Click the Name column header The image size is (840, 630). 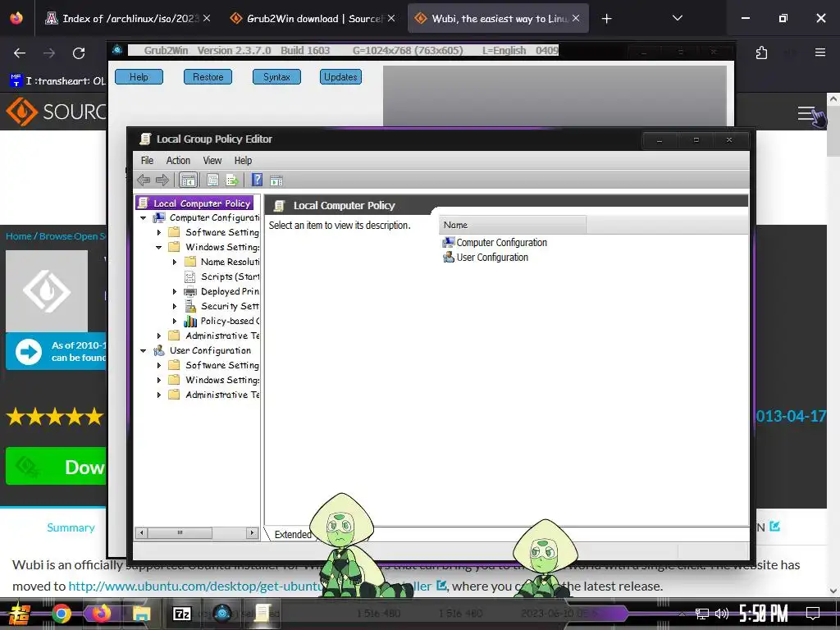point(512,225)
